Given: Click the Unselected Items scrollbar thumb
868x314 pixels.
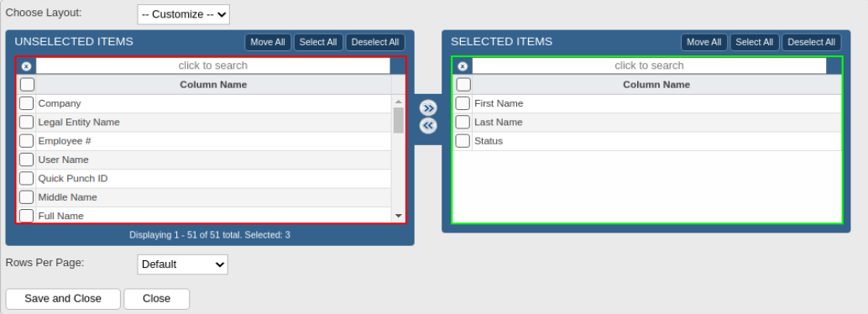Looking at the screenshot, I should (398, 120).
